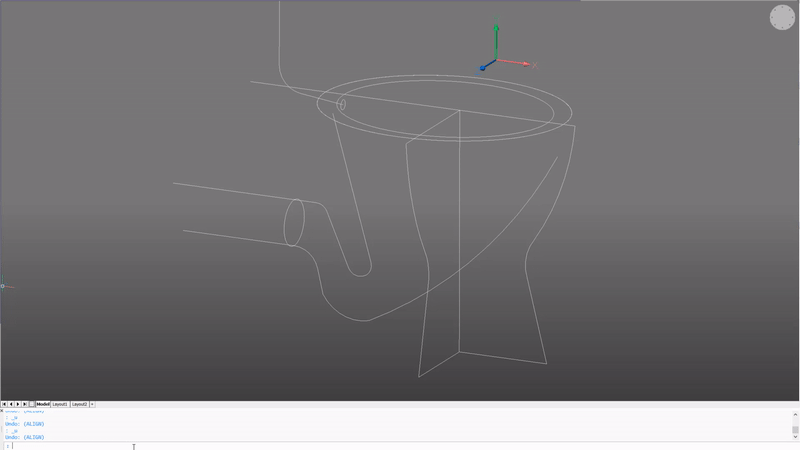Jump to the last layout tab

coord(24,404)
